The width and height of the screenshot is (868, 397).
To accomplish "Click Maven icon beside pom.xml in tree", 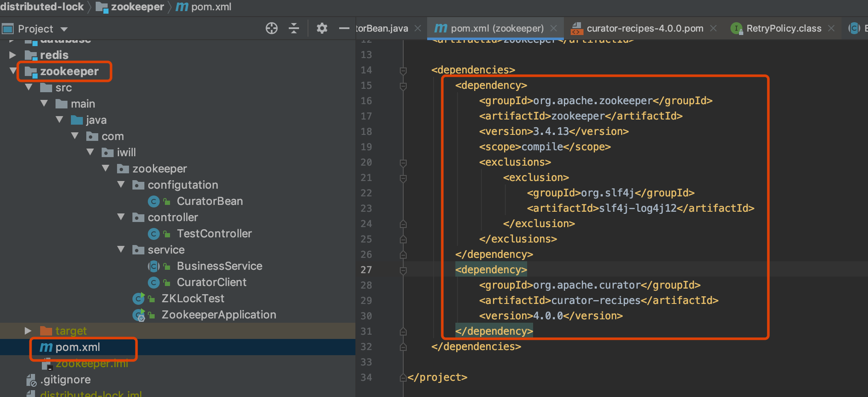I will (x=46, y=347).
